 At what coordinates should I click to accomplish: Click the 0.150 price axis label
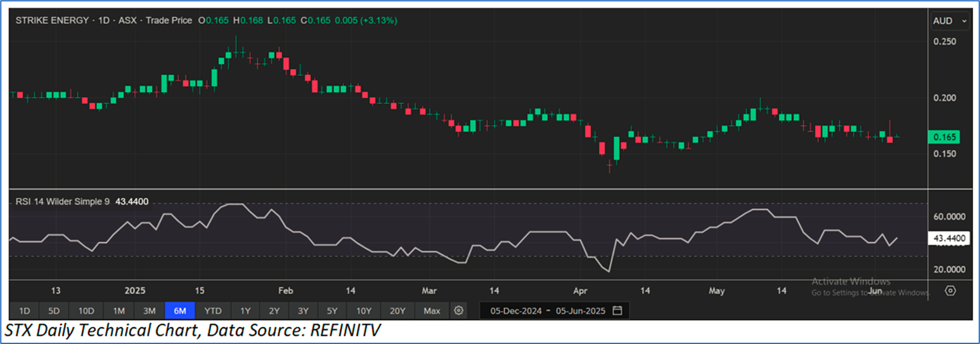945,154
